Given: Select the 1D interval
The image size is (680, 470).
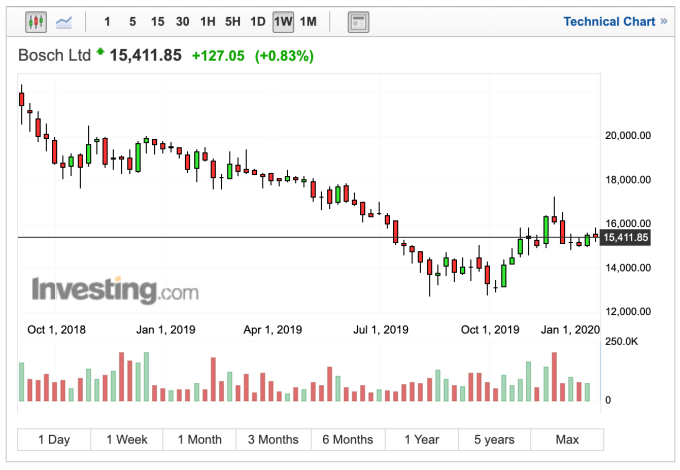Looking at the screenshot, I should [x=258, y=22].
